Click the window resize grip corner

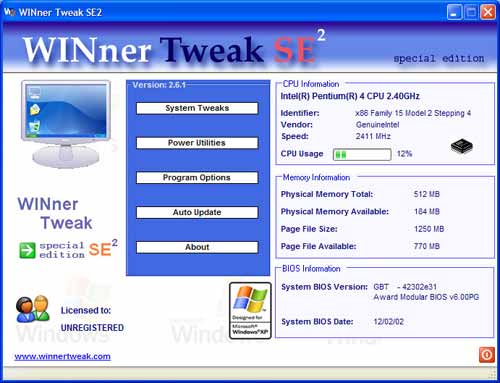click(492, 373)
